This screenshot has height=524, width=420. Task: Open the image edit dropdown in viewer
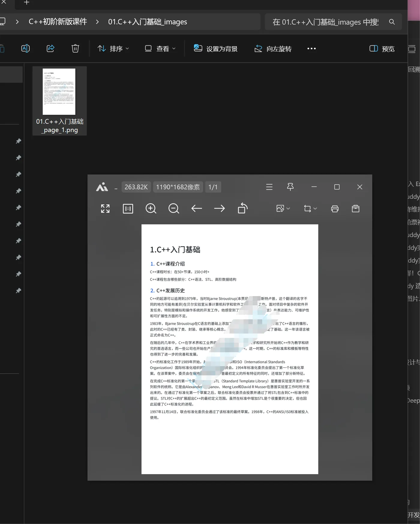[x=283, y=209]
